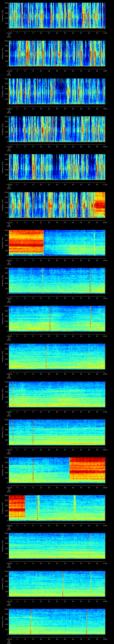This screenshot has height=644, width=114.
Task: Select the "21:00" end time label
Action: pyautogui.click(x=105, y=184)
